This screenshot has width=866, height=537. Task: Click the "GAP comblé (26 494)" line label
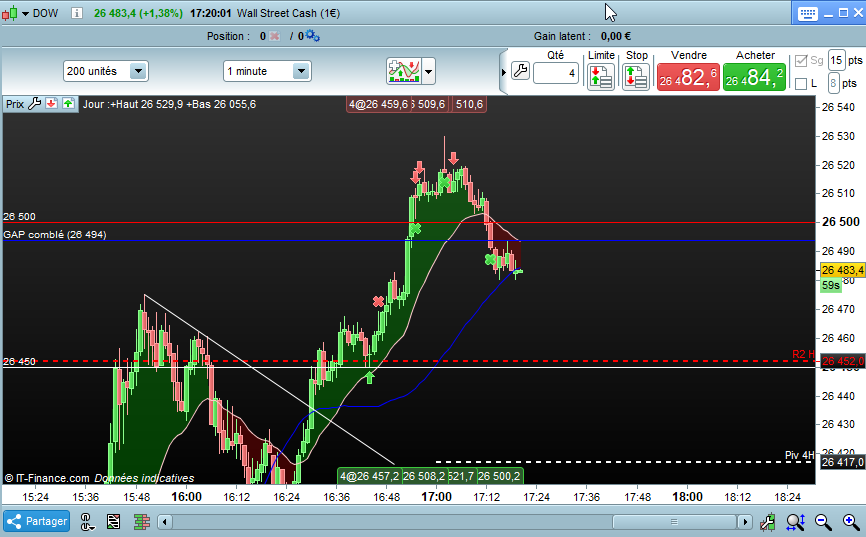tap(55, 234)
